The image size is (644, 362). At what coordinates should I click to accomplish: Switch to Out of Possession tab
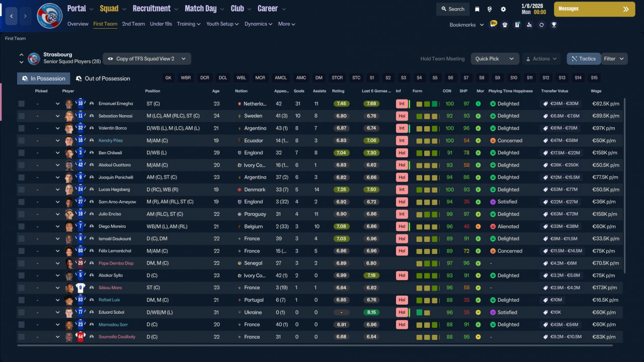pyautogui.click(x=103, y=78)
